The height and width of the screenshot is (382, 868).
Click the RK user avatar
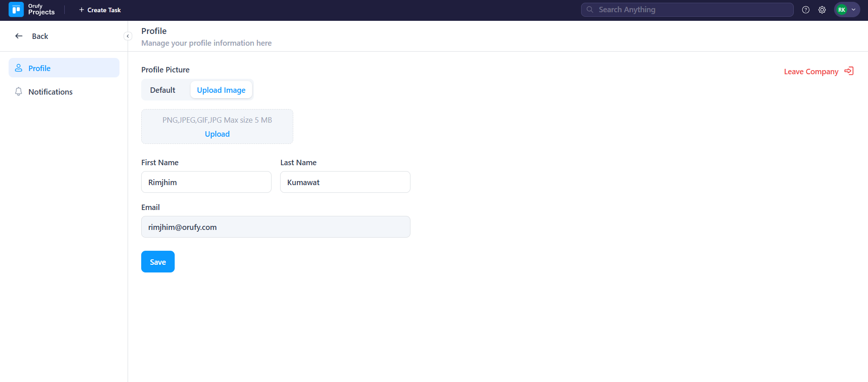[841, 10]
